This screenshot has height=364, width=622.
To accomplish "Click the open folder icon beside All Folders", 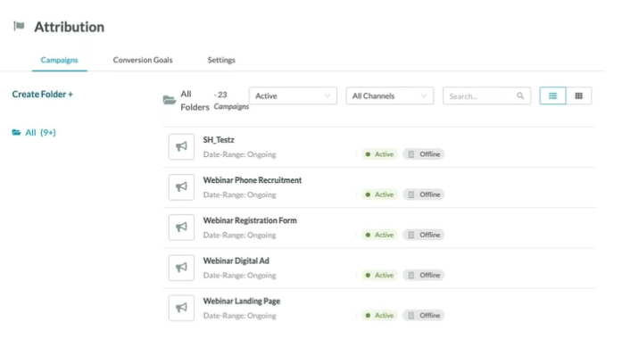I will click(169, 100).
